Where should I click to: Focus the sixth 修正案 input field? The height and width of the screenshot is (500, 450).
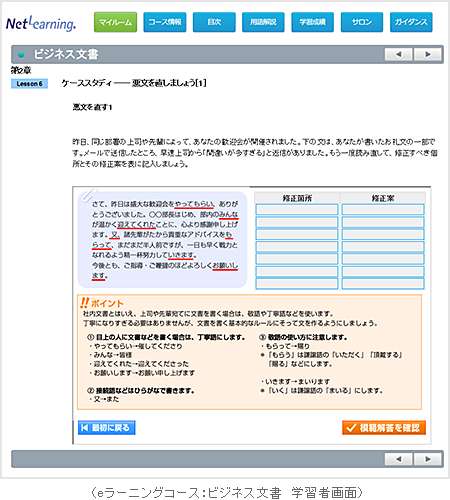[x=383, y=271]
